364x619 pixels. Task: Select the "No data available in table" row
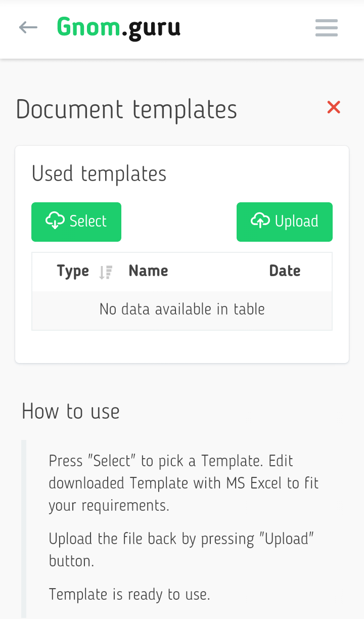(x=182, y=309)
